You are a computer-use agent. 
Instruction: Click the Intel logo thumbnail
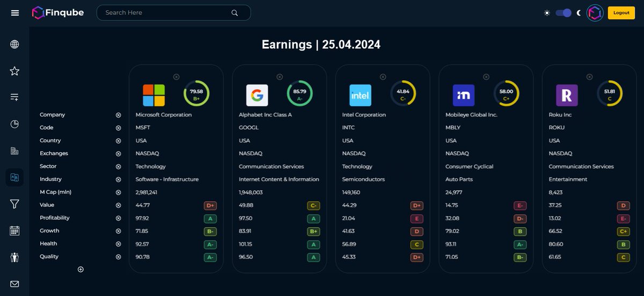point(360,95)
